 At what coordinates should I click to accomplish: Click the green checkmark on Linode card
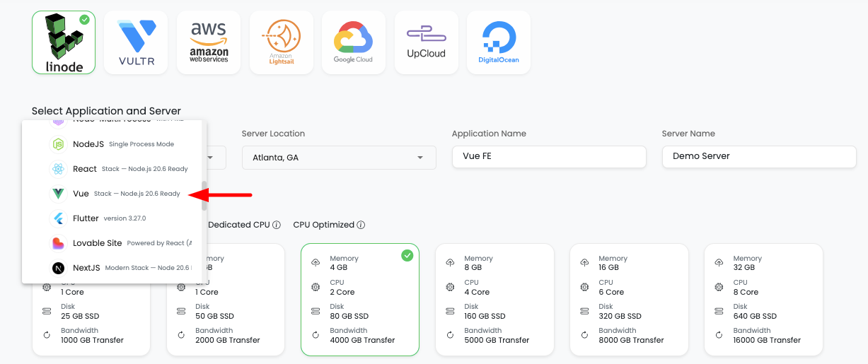point(85,20)
